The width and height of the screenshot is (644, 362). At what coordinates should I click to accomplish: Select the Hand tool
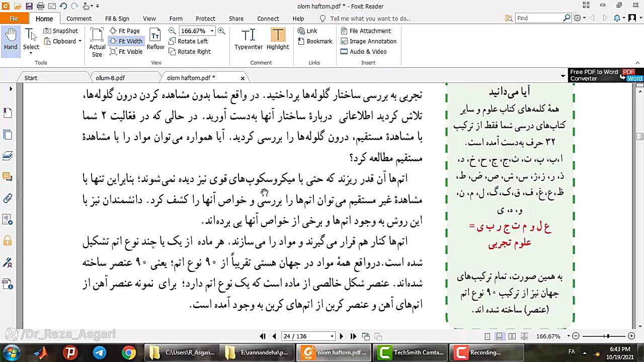point(11,39)
